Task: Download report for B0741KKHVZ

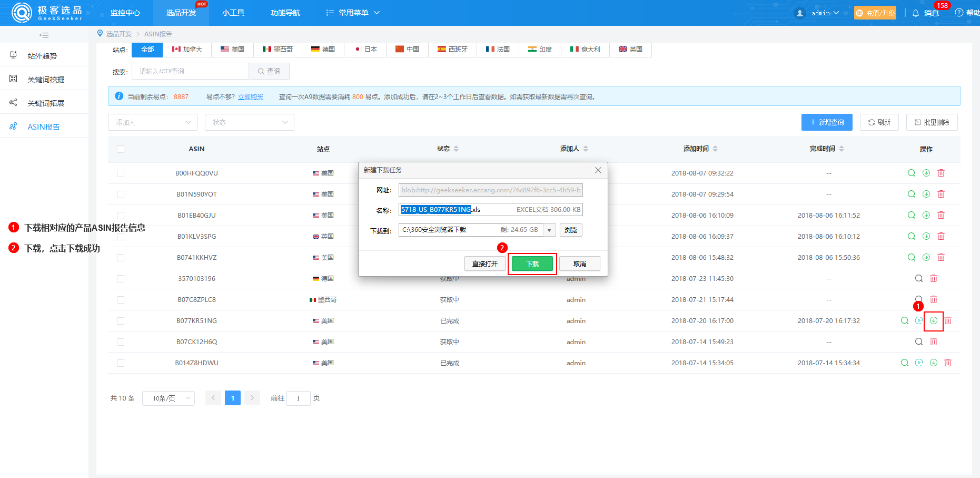Action: pyautogui.click(x=926, y=257)
